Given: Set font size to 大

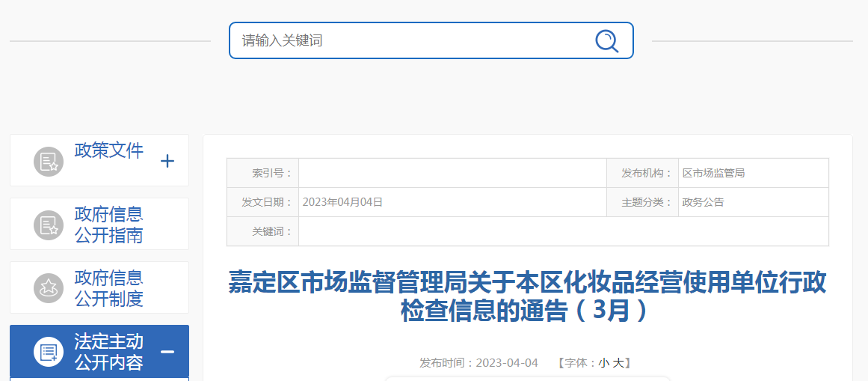Looking at the screenshot, I should (x=618, y=363).
